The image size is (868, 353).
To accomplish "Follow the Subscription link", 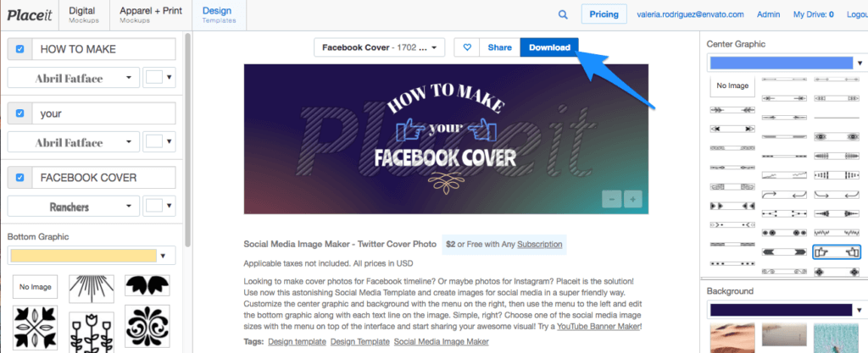I will point(540,244).
